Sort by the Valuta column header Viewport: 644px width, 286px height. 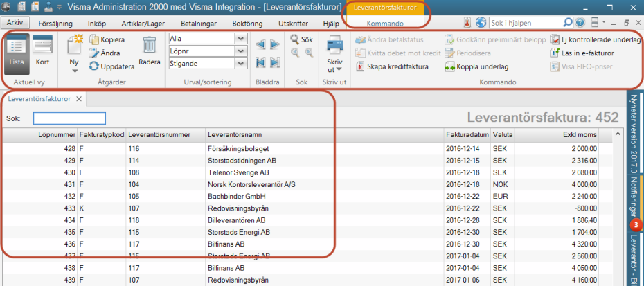tap(503, 135)
